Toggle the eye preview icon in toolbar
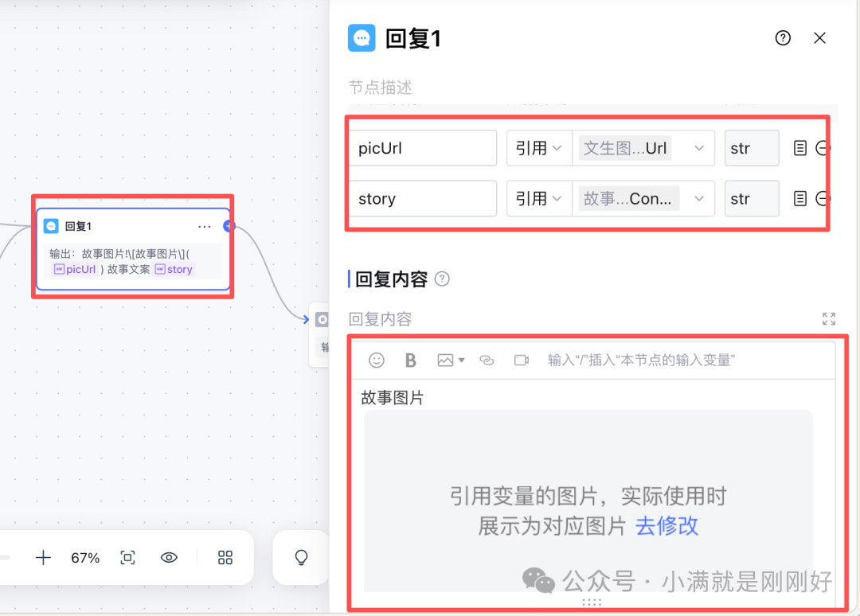Screen dimensions: 860x616 pos(169,558)
